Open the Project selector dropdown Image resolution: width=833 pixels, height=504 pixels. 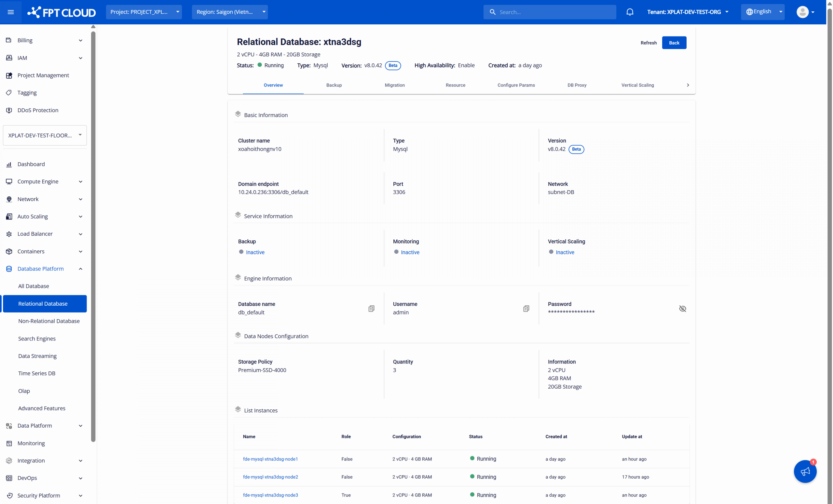144,12
